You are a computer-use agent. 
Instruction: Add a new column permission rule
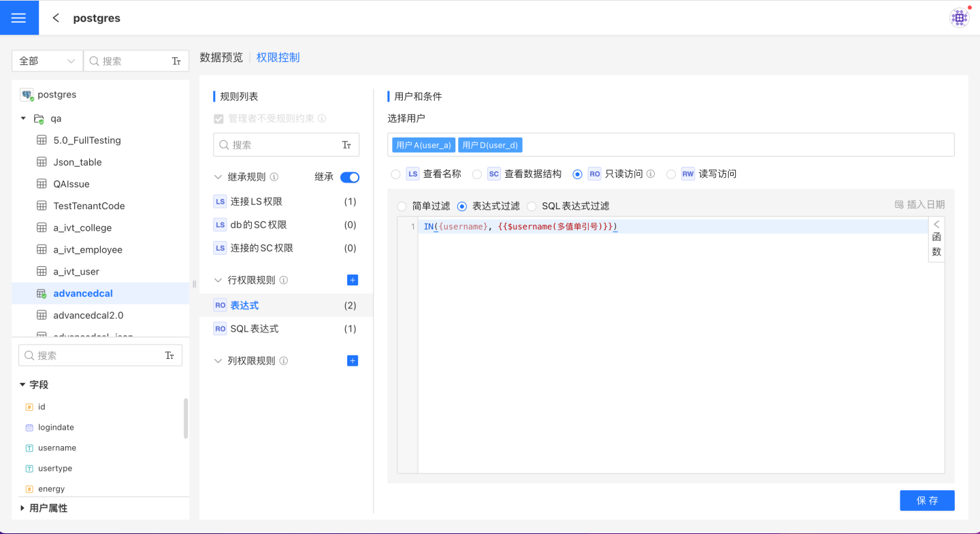tap(352, 361)
